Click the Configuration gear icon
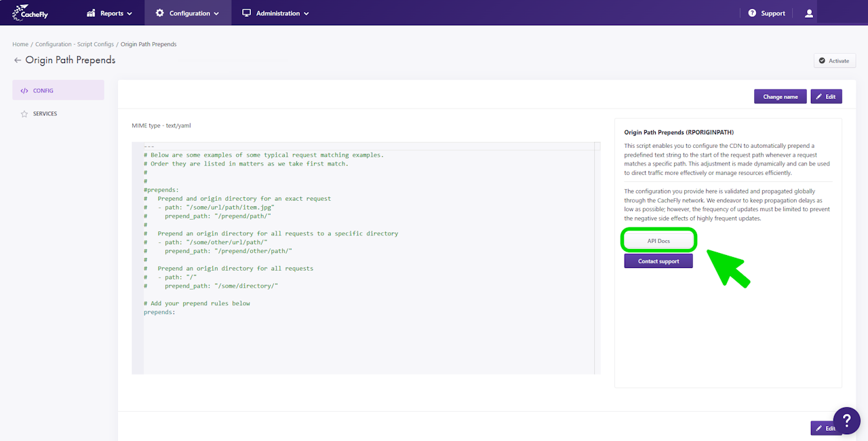This screenshot has width=868, height=441. (x=159, y=13)
